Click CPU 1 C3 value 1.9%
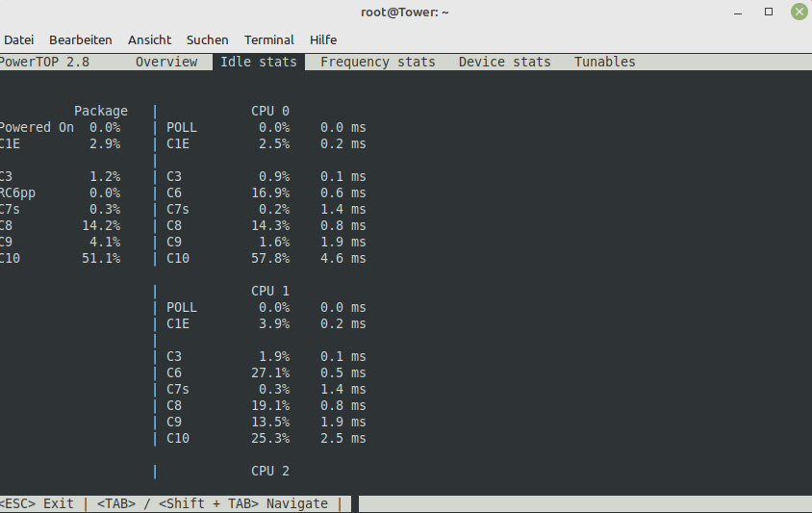The height and width of the screenshot is (513, 812). 274,356
